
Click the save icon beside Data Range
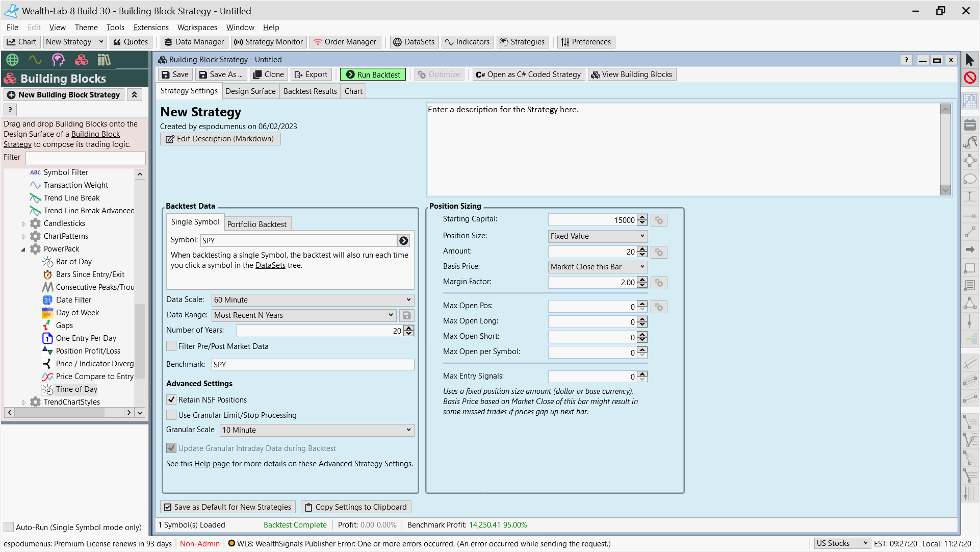click(x=406, y=315)
